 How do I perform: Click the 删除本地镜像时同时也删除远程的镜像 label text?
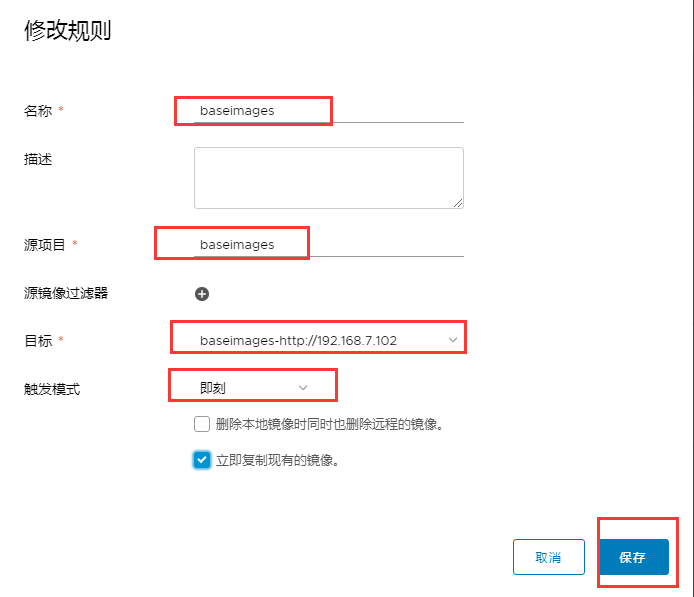329,424
